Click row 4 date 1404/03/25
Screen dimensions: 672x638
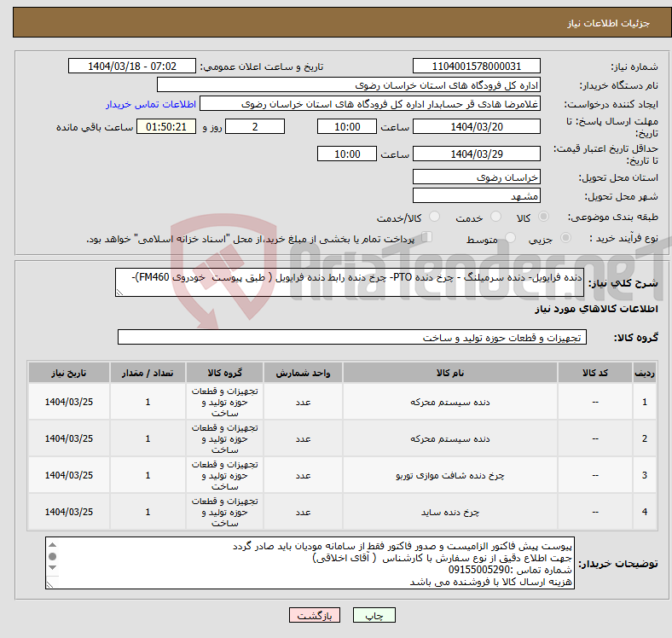(x=69, y=512)
